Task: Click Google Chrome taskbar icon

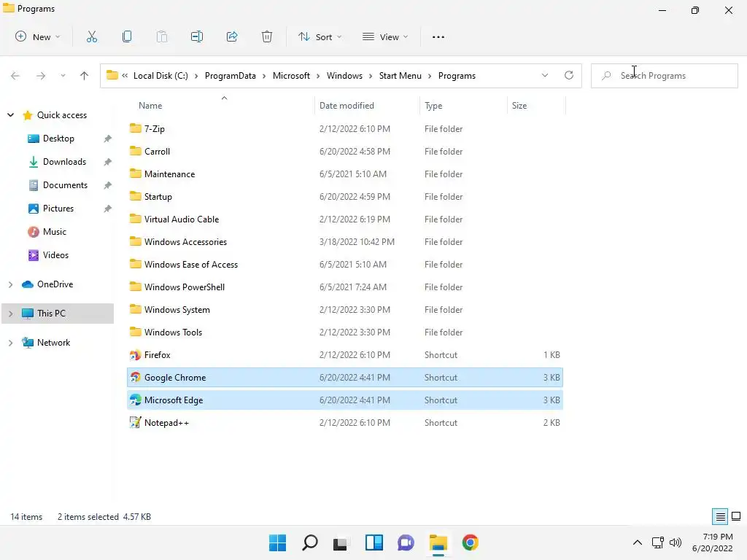Action: click(471, 542)
